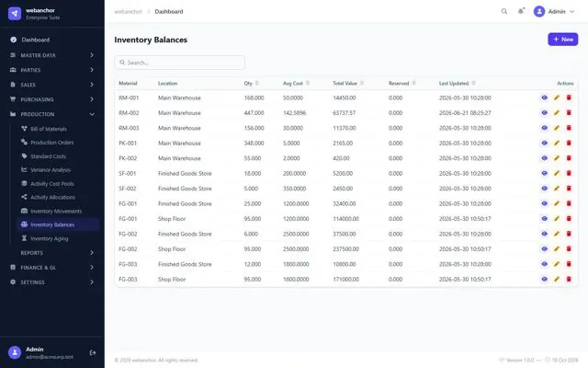Image resolution: width=588 pixels, height=368 pixels.
Task: Edit the RM-003 row with pencil icon
Action: 557,128
